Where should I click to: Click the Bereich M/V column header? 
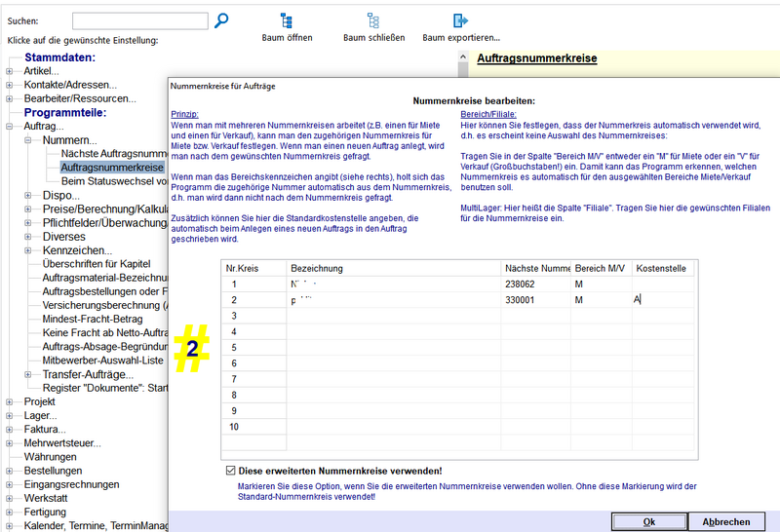[602, 269]
